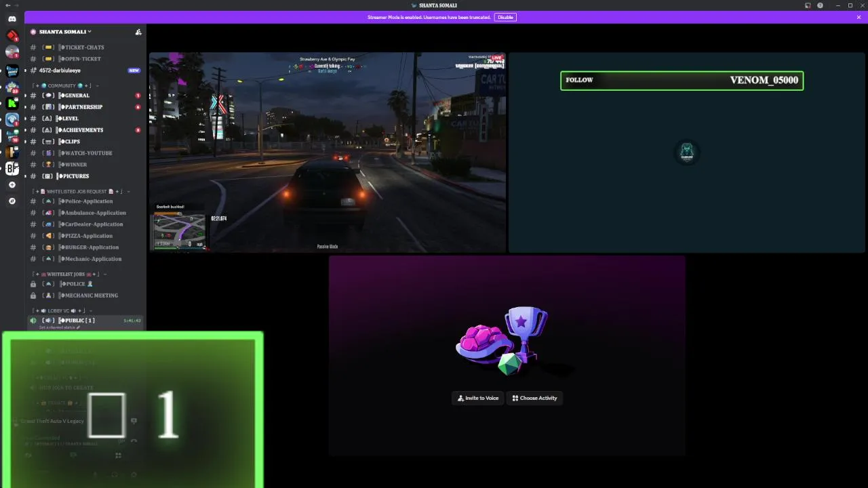Open SHANTA SOMALI server dropdown menu
Image resolution: width=868 pixels, height=488 pixels.
64,32
